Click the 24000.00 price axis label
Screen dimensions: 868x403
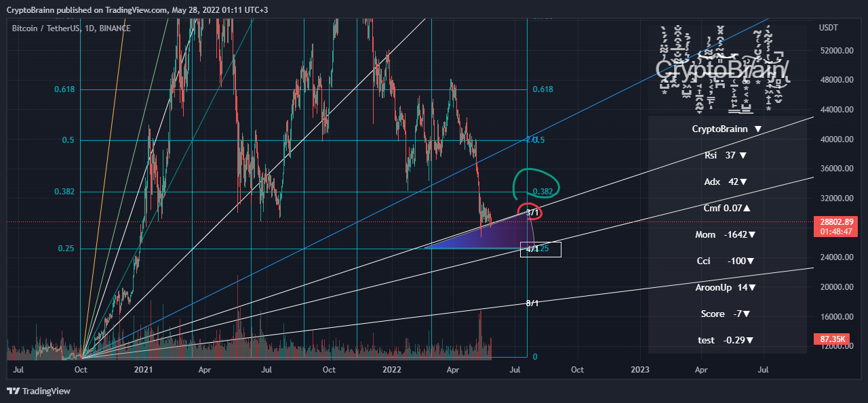[x=835, y=257]
